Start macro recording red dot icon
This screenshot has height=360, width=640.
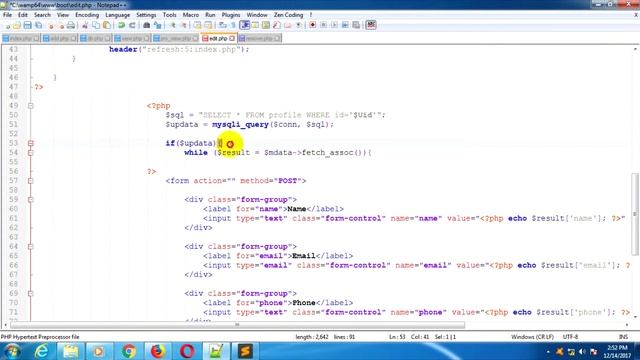(x=312, y=25)
